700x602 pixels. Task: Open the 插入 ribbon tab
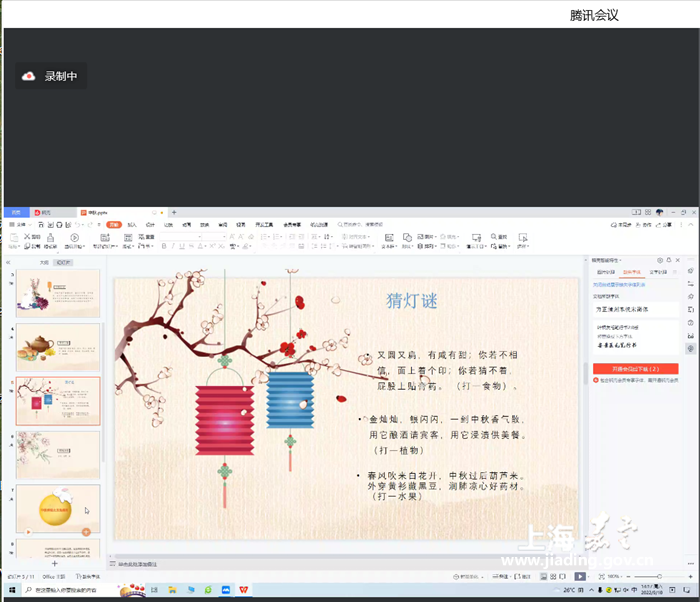[x=132, y=225]
